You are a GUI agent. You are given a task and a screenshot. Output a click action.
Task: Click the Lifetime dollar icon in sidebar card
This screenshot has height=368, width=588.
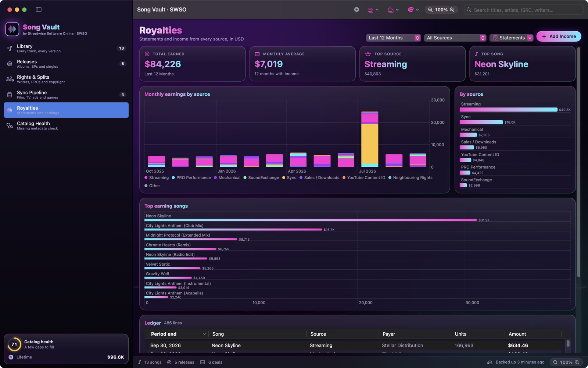[11, 357]
